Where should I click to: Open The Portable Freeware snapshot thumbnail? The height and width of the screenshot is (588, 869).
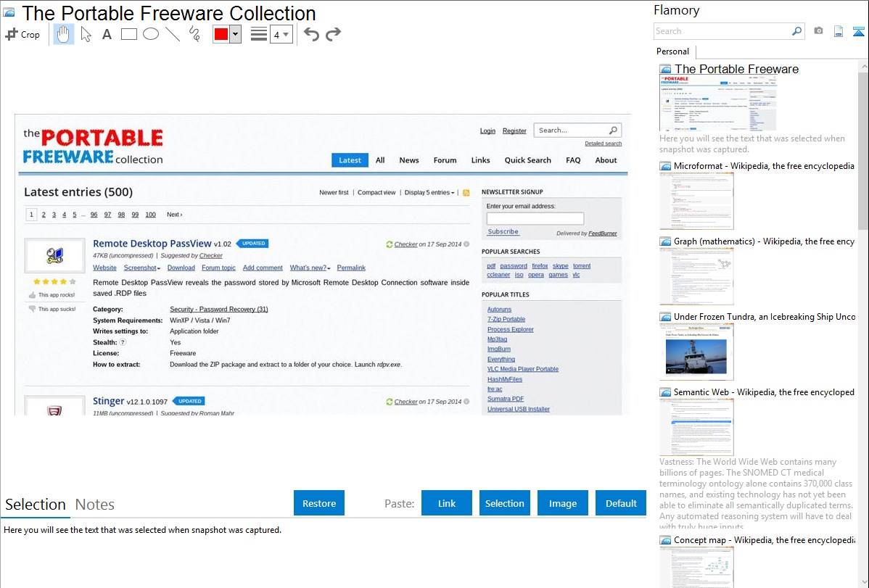point(717,103)
